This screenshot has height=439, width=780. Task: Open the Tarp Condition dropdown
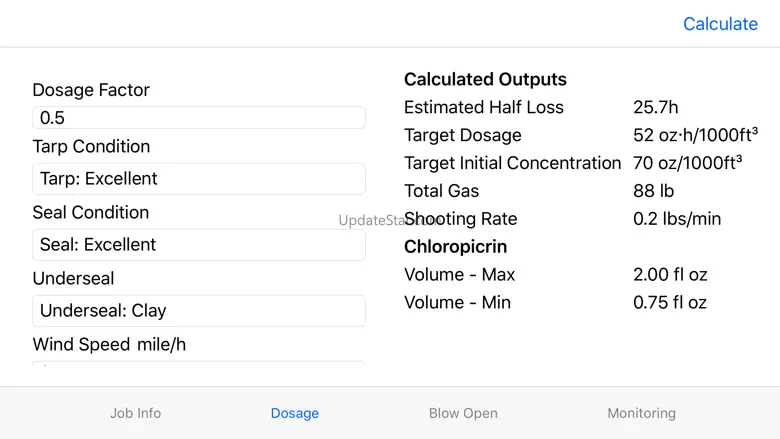tap(198, 179)
